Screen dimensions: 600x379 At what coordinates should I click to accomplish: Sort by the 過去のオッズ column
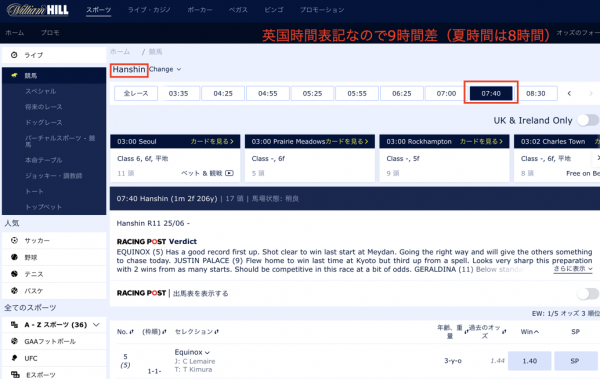[x=488, y=332]
